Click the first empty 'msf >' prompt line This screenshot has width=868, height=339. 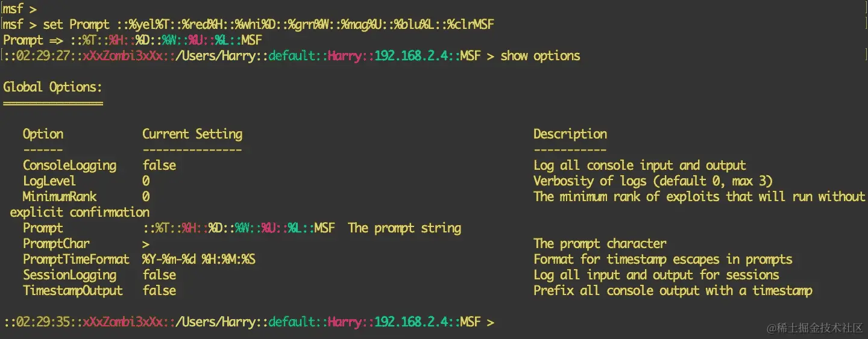click(x=19, y=9)
